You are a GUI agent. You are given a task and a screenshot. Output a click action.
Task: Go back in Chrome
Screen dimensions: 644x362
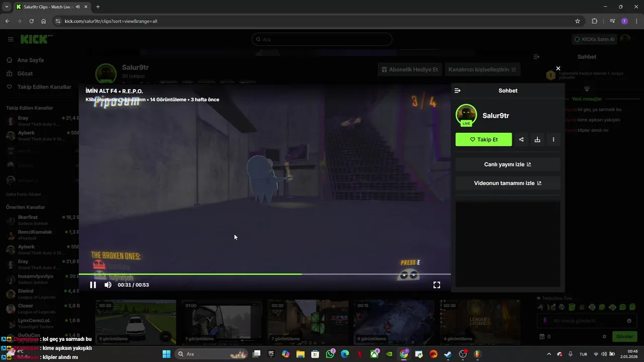coord(7,21)
